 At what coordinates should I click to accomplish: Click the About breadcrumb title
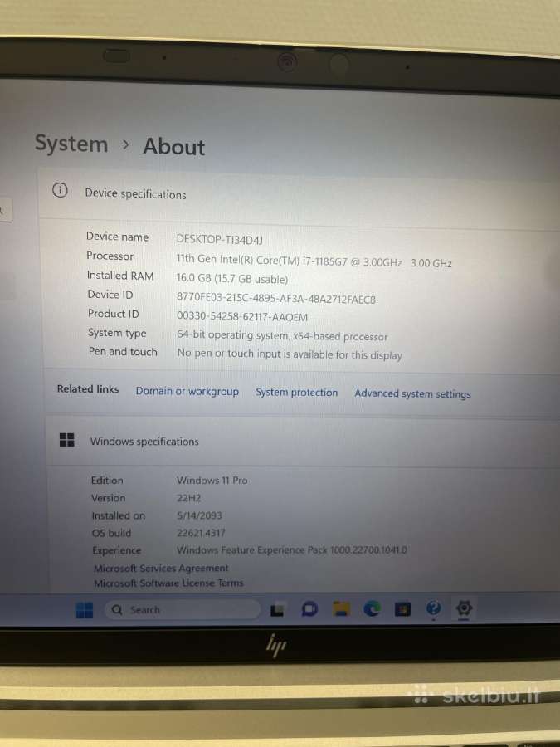(174, 146)
